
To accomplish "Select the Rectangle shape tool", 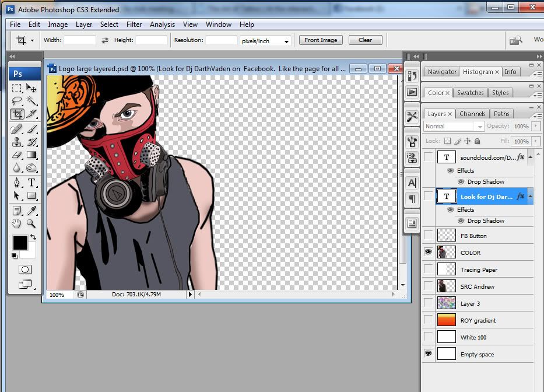I will (31, 196).
